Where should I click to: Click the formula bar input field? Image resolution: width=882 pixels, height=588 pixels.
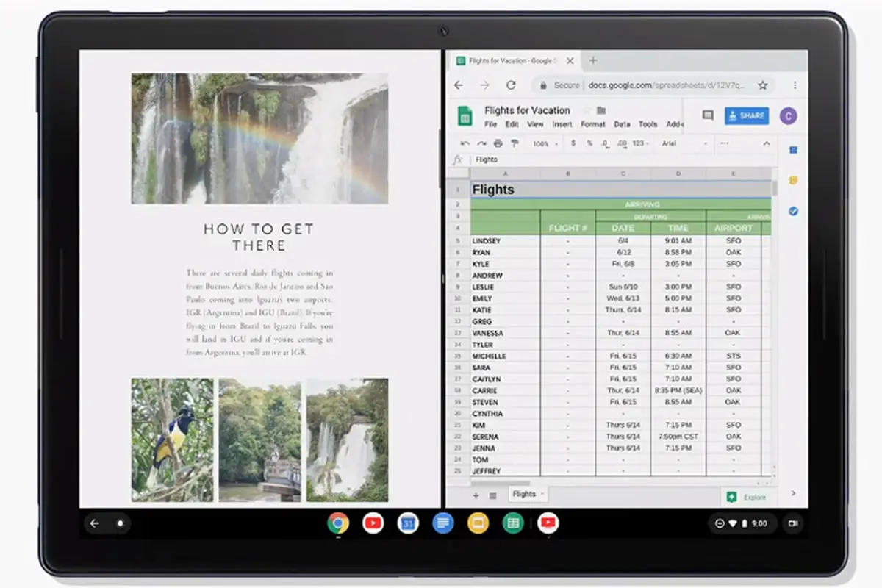pos(617,159)
